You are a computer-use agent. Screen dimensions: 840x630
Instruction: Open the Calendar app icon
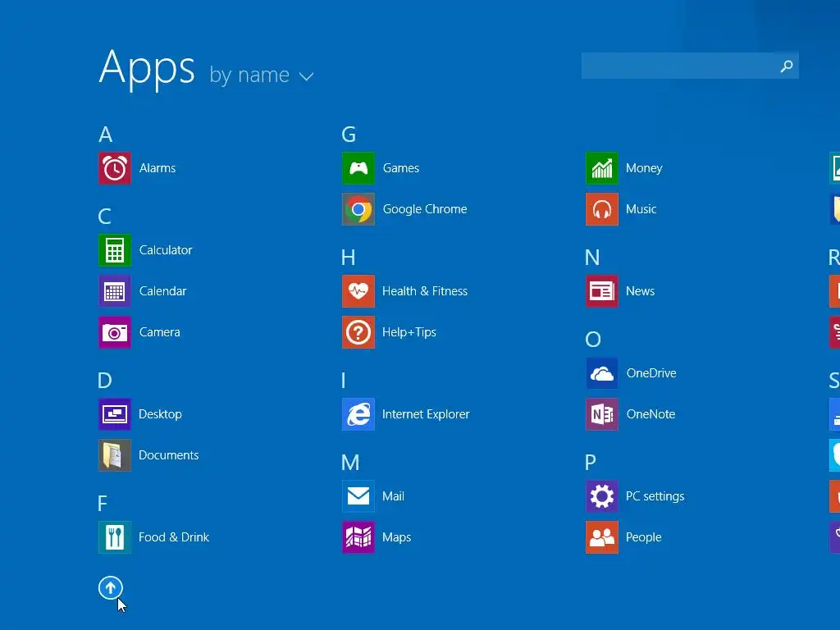115,291
